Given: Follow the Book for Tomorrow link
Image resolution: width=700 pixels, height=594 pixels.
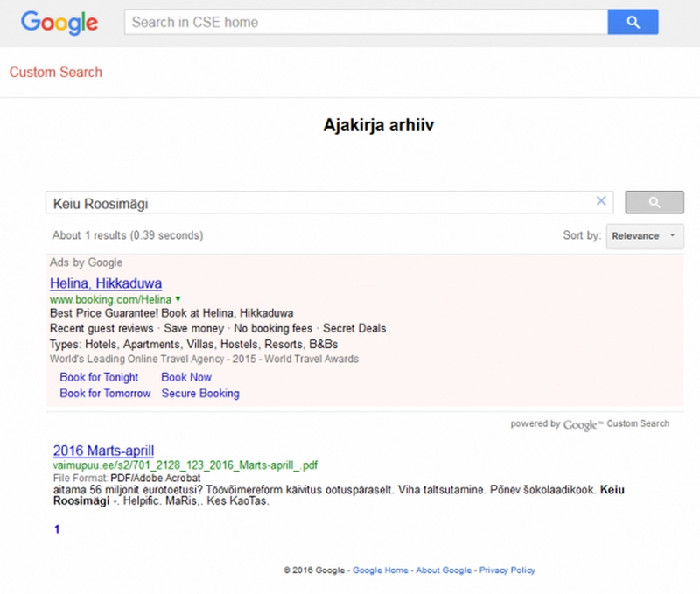Looking at the screenshot, I should 105,393.
